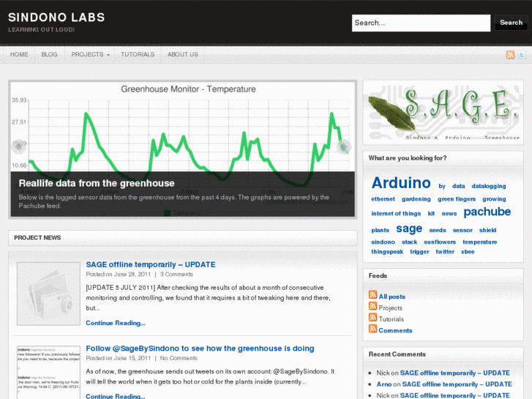This screenshot has height=399, width=532.
Task: Continue Reading the SAGE offline post
Action: tap(116, 323)
